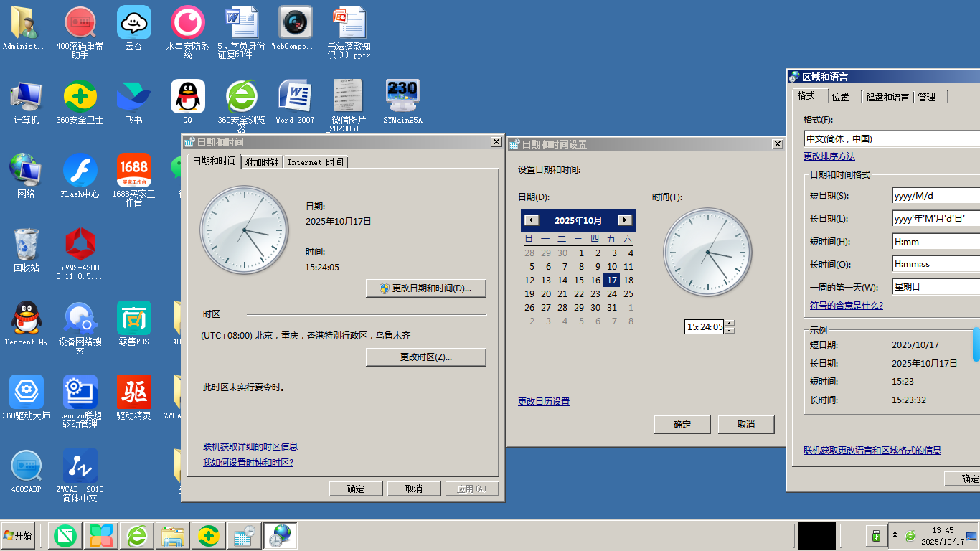The height and width of the screenshot is (551, 980).
Task: Open the 键盘和语言 tab
Action: (887, 97)
